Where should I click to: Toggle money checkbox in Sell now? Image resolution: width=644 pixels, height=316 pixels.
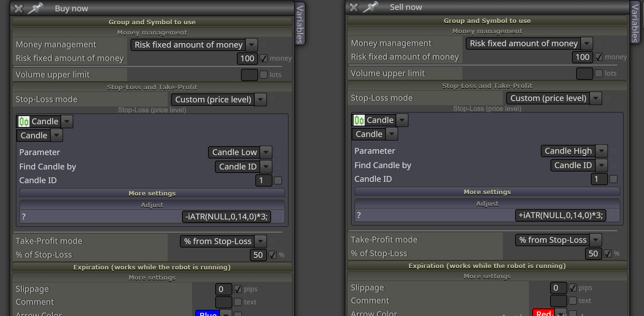tap(599, 57)
